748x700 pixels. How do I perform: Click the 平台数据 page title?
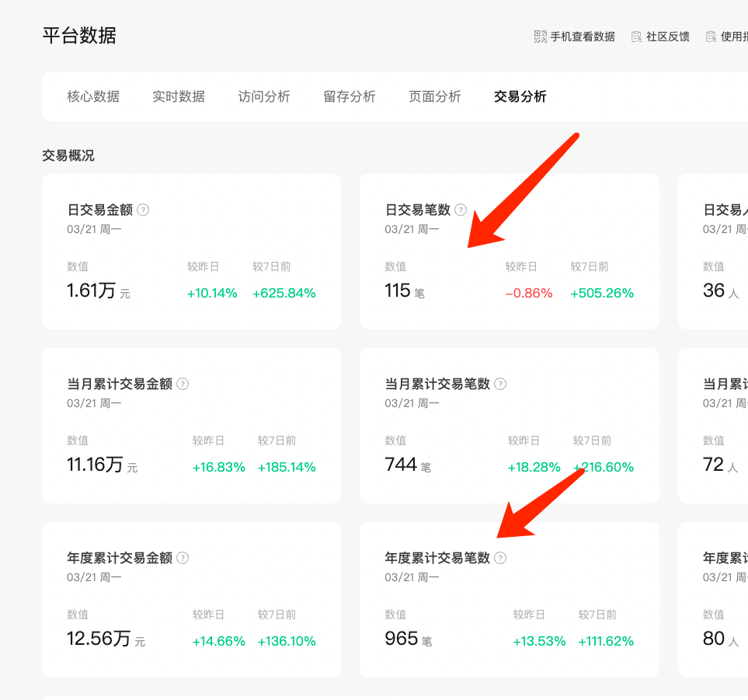pyautogui.click(x=79, y=35)
